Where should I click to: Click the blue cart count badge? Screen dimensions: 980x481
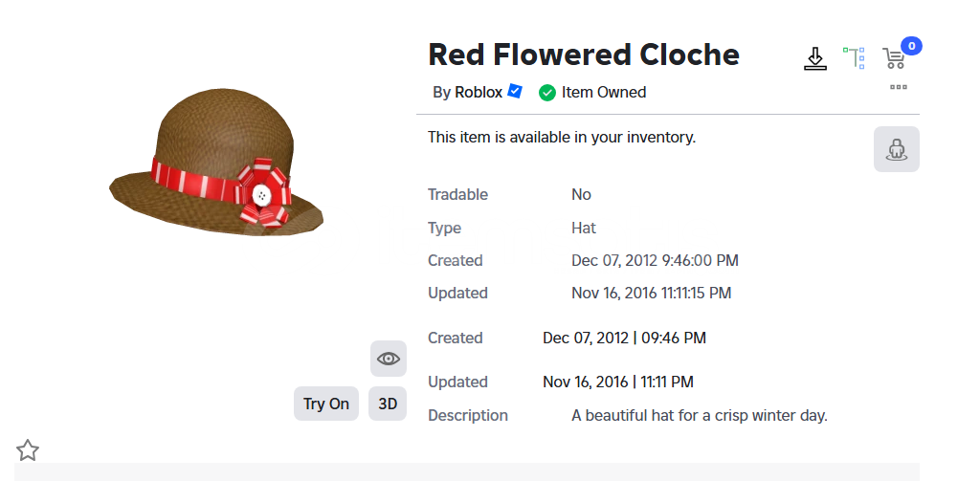click(x=911, y=46)
